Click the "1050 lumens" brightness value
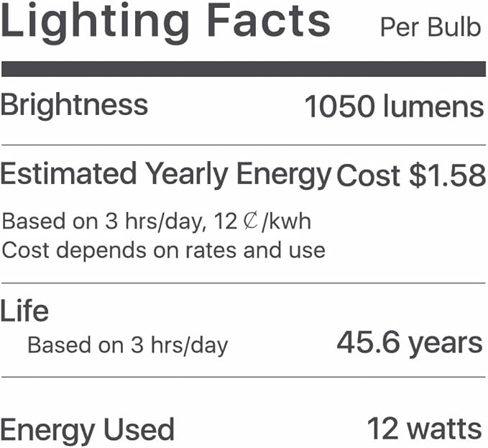Viewport: 488px width, 448px height. (394, 108)
